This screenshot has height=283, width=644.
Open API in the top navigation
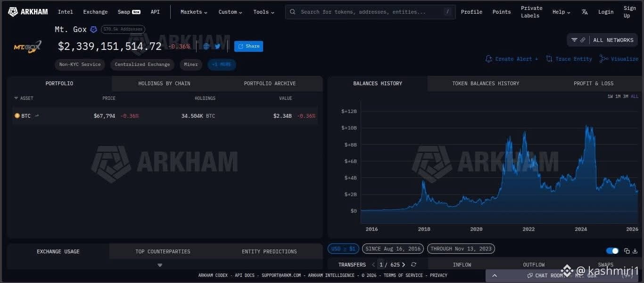(x=155, y=12)
